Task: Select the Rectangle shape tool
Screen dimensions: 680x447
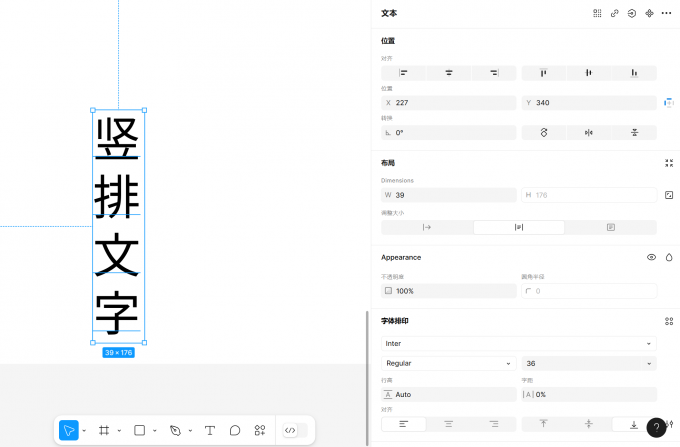Action: point(139,430)
